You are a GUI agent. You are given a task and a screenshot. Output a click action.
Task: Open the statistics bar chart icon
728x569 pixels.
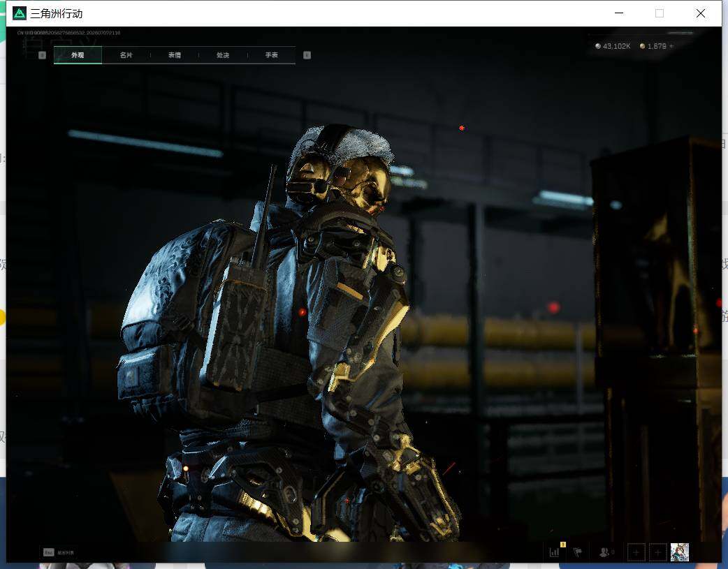tap(554, 552)
